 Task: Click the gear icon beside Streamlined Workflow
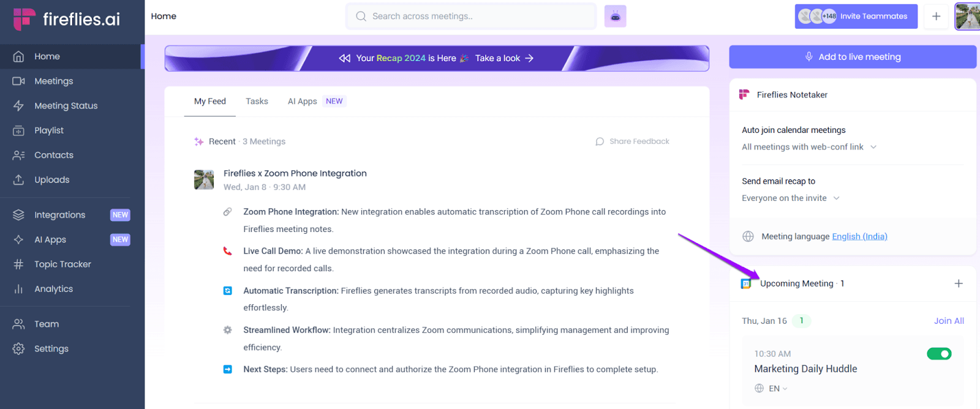tap(227, 330)
